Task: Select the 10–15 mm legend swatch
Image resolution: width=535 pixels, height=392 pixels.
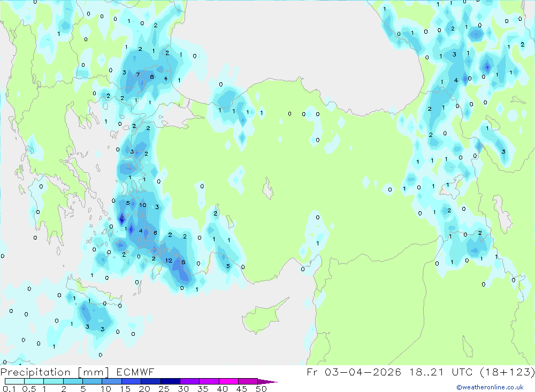Action: click(112, 381)
